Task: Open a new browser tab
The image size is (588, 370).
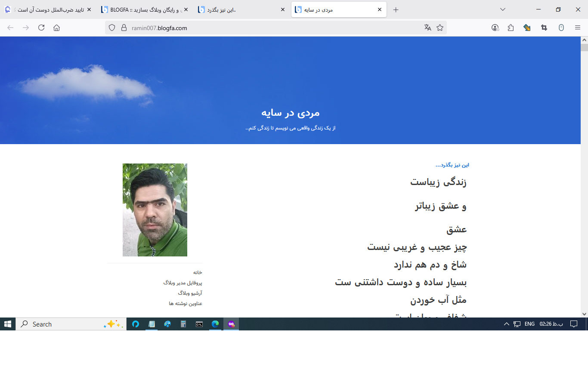Action: tap(396, 9)
